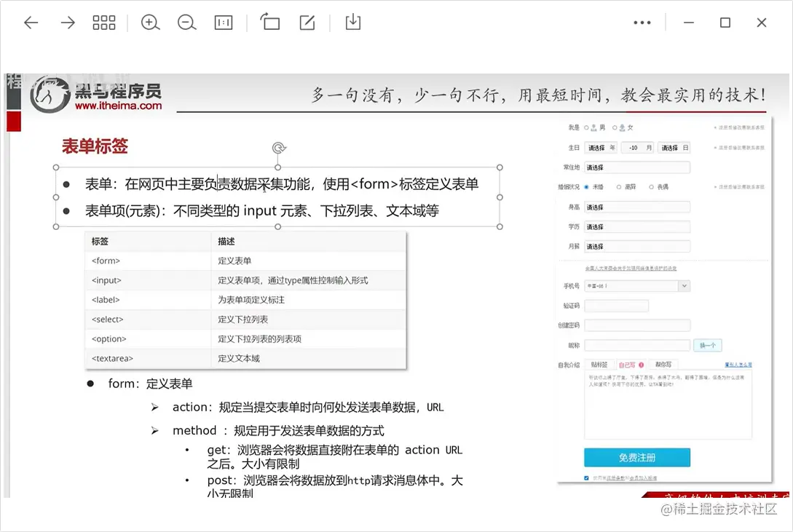This screenshot has height=532, width=793.
Task: Open the three-dots more options menu
Action: click(x=642, y=23)
